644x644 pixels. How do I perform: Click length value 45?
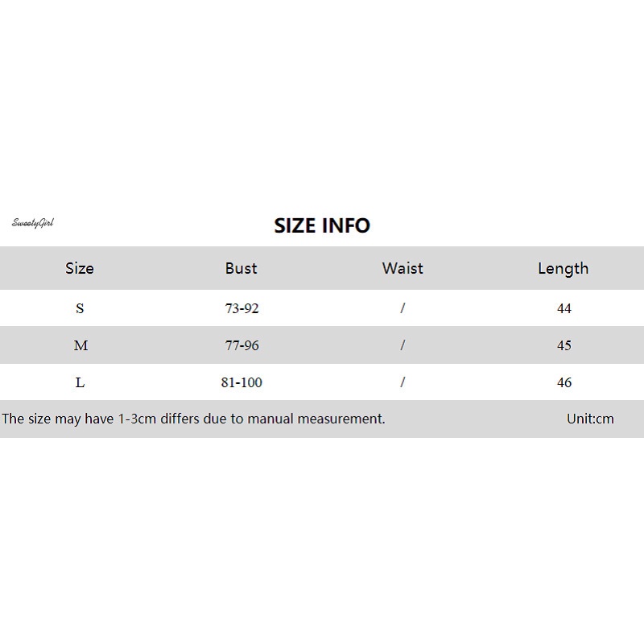(563, 345)
